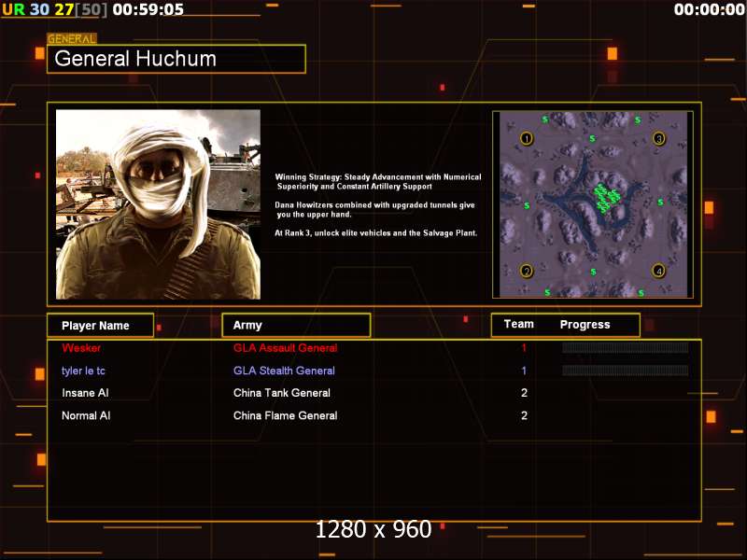This screenshot has height=560, width=747.
Task: Click the supply marker on minimap's left edge
Action: coord(527,205)
